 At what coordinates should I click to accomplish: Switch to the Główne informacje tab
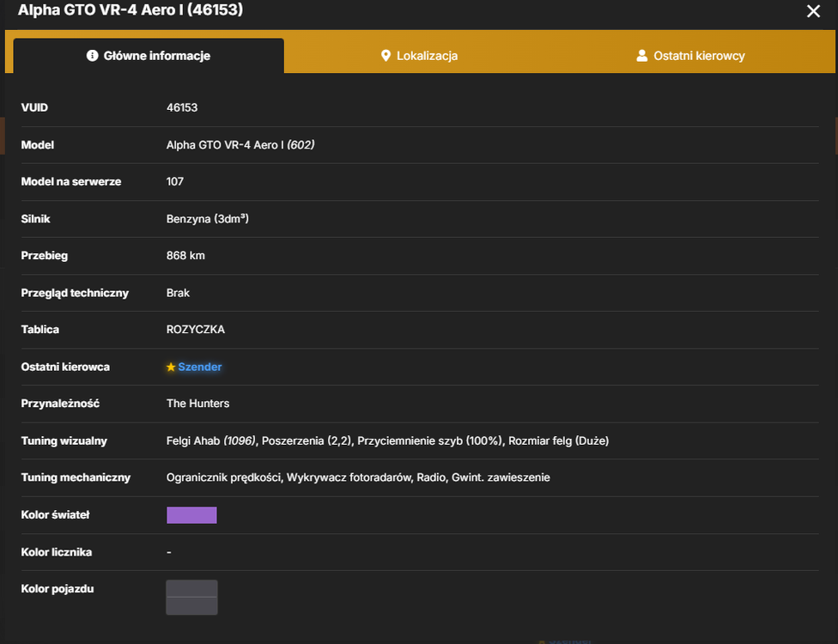point(149,56)
